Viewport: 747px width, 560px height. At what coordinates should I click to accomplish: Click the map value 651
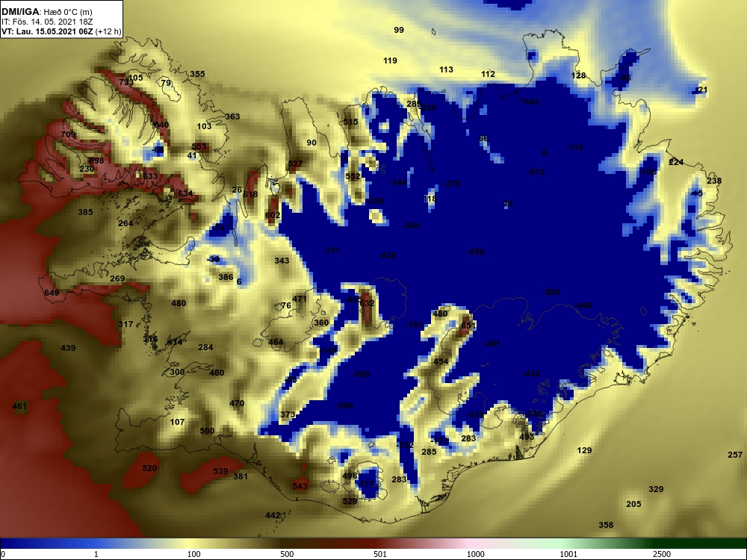(468, 326)
